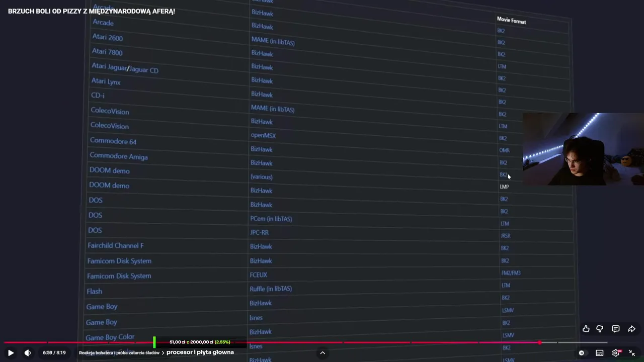Click the 'Movie Format' column header
This screenshot has width=644, height=362.
pyautogui.click(x=511, y=21)
